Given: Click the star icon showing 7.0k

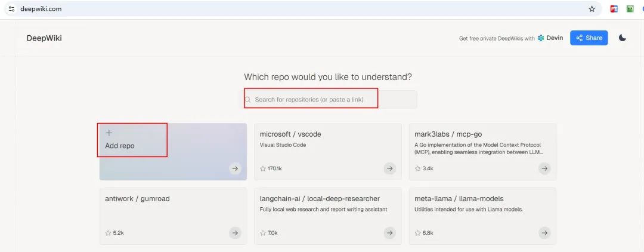Looking at the screenshot, I should [x=263, y=233].
